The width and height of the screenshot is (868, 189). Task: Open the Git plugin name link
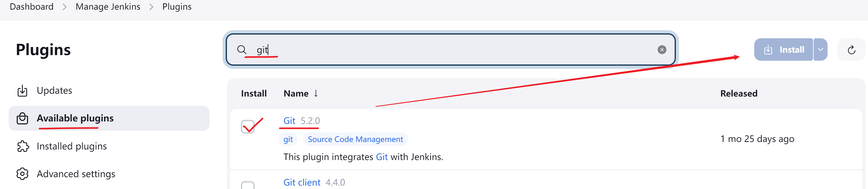pyautogui.click(x=289, y=121)
